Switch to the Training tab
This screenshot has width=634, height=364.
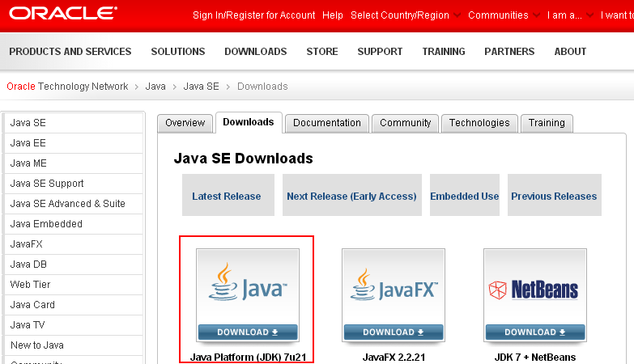547,123
